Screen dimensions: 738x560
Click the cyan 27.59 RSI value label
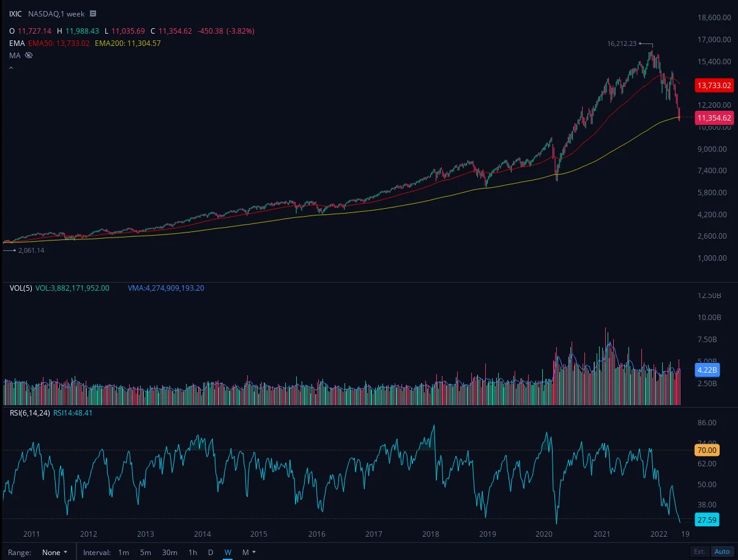707,520
